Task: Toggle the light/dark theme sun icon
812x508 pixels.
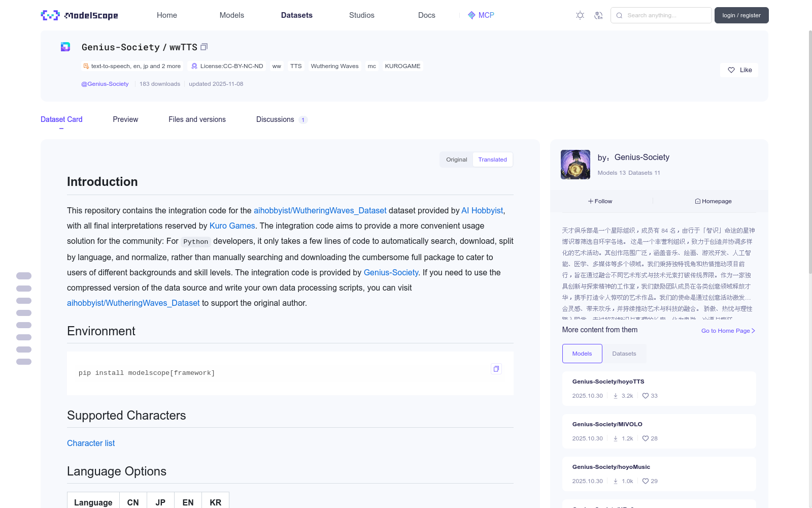Action: [x=580, y=15]
